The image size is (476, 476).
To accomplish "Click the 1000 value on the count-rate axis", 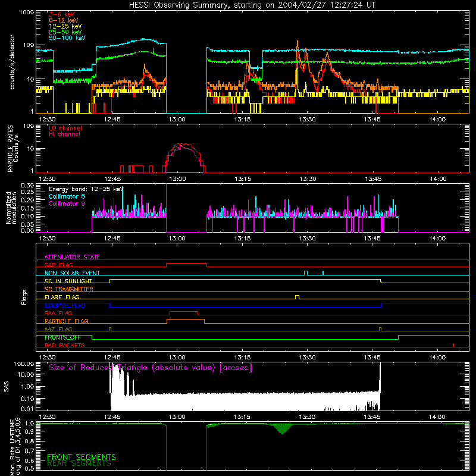I will (26, 12).
